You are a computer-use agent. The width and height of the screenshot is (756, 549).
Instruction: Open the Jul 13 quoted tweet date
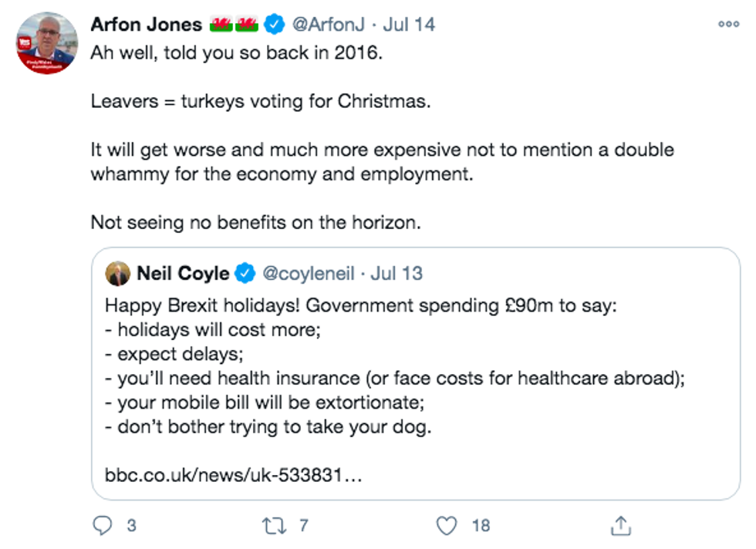tap(397, 273)
